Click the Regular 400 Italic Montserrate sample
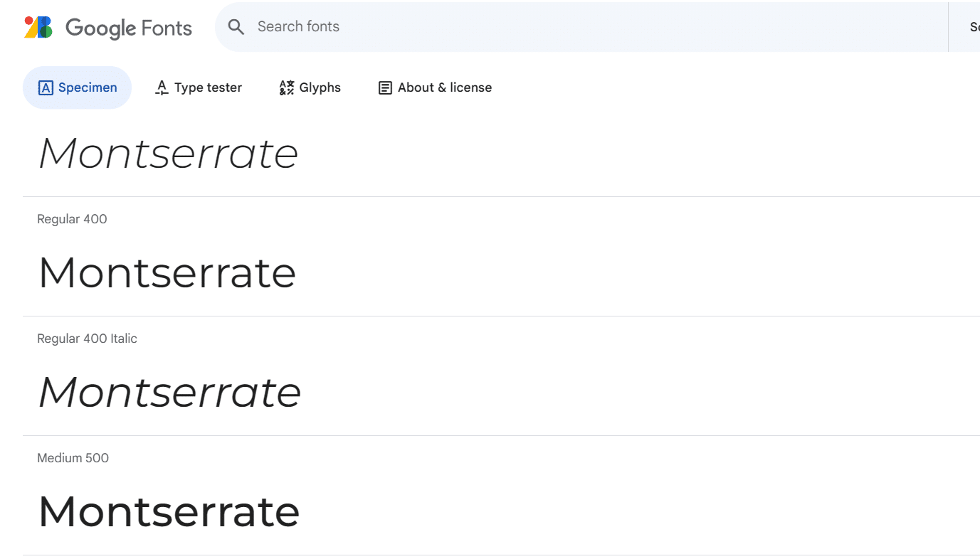 click(169, 392)
